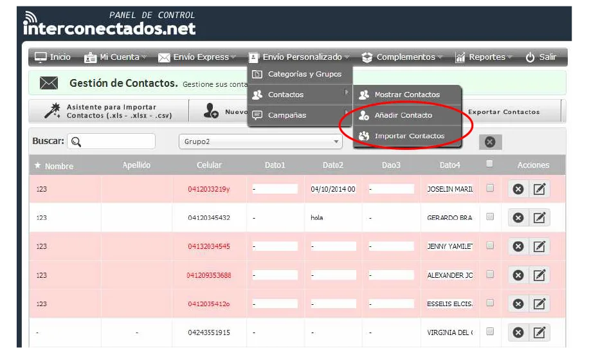Click the Categorias y Grupos folder icon
The height and width of the screenshot is (364, 589).
tap(257, 75)
